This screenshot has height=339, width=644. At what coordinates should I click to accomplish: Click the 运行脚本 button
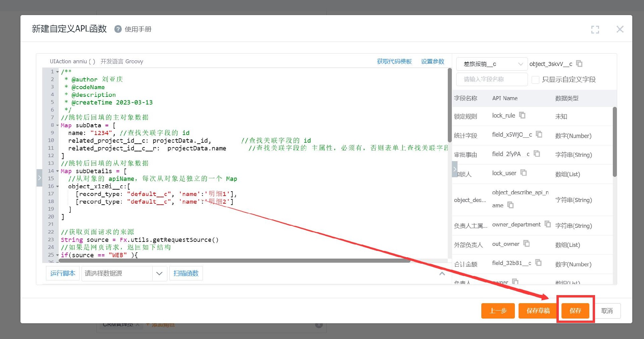[x=63, y=273]
